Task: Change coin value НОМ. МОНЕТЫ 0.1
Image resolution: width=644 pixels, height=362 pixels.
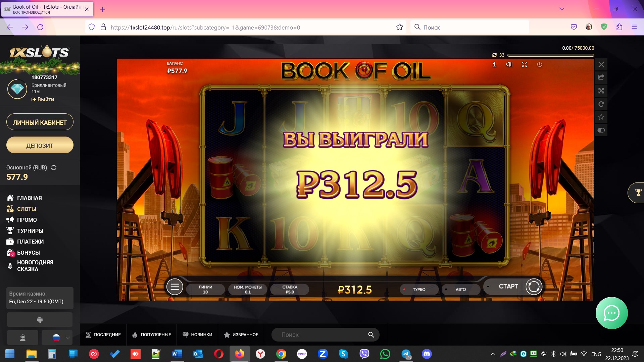Action: 248,290
